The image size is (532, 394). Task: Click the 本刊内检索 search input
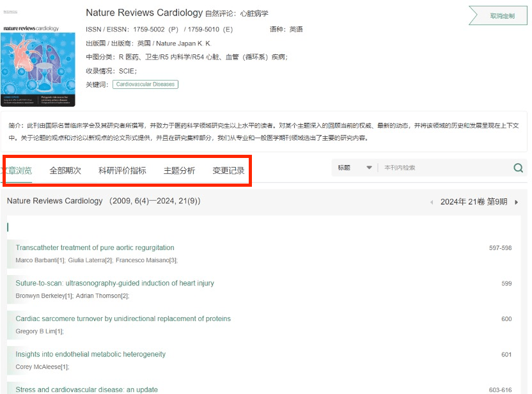pos(444,168)
